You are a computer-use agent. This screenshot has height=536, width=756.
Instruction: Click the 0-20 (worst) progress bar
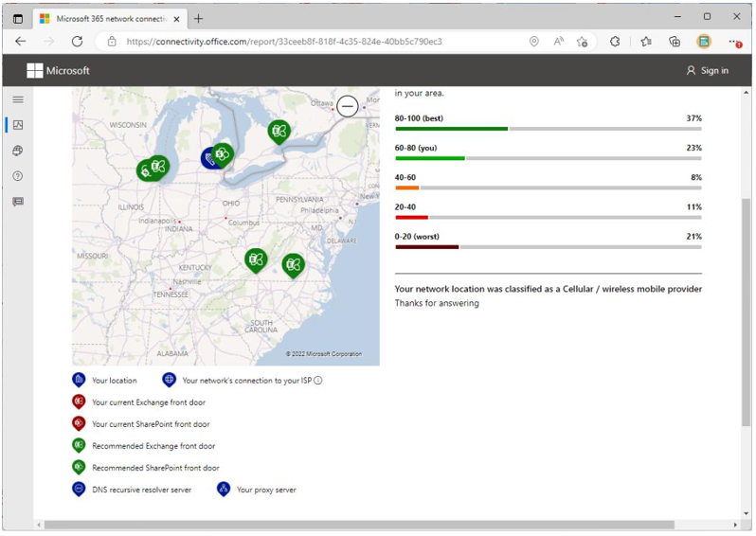549,247
